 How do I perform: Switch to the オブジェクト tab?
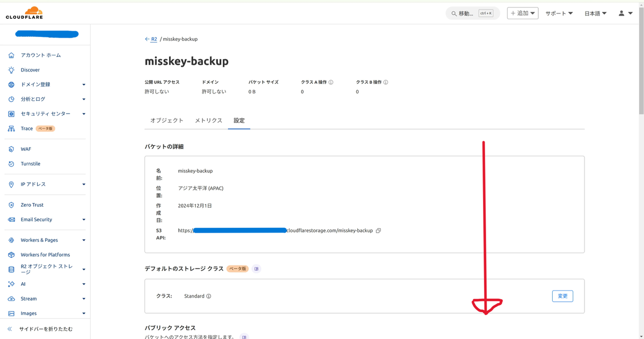pos(167,120)
